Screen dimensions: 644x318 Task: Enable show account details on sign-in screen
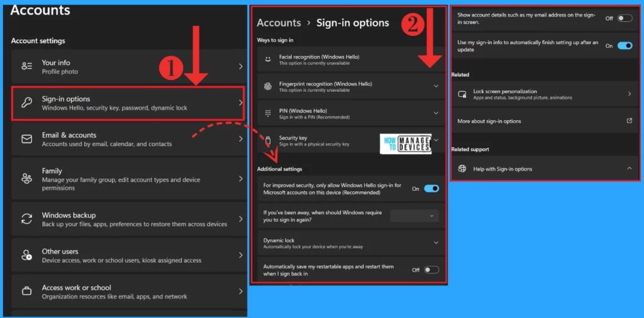(x=625, y=18)
